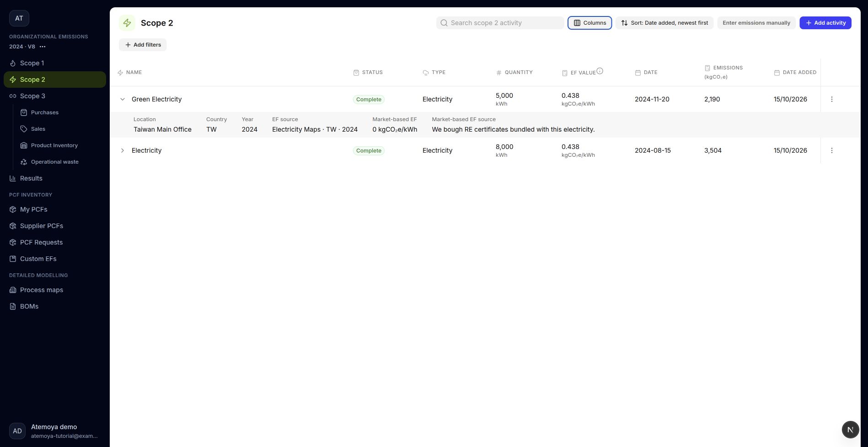Click the Status column header

(368, 72)
